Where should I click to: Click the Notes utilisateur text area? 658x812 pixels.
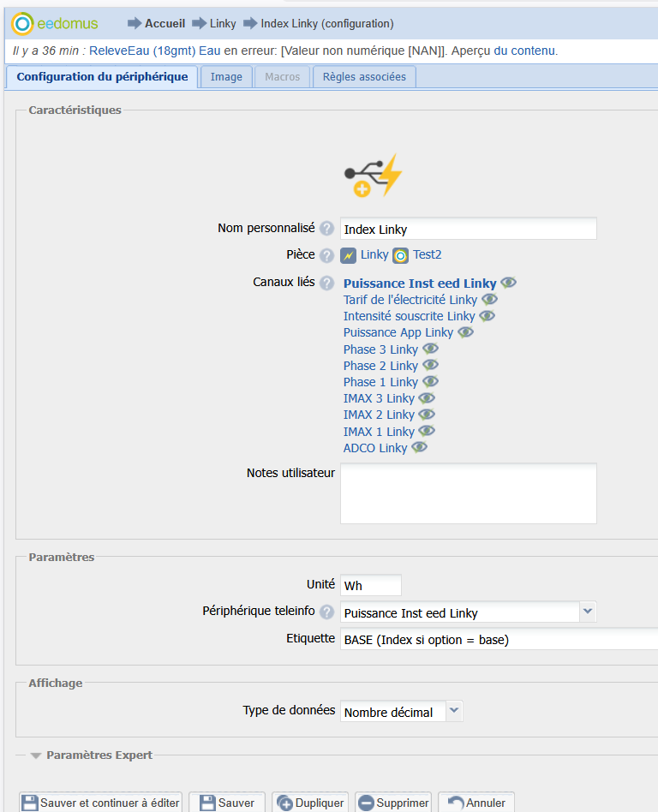pyautogui.click(x=469, y=493)
